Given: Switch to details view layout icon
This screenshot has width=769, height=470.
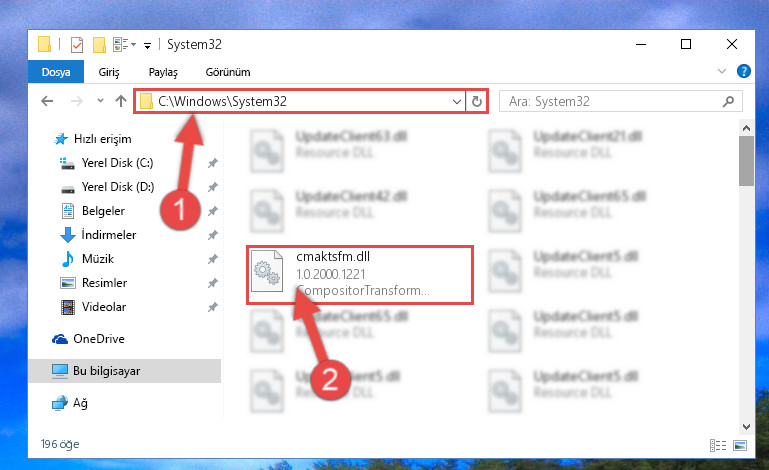Looking at the screenshot, I should (x=718, y=445).
